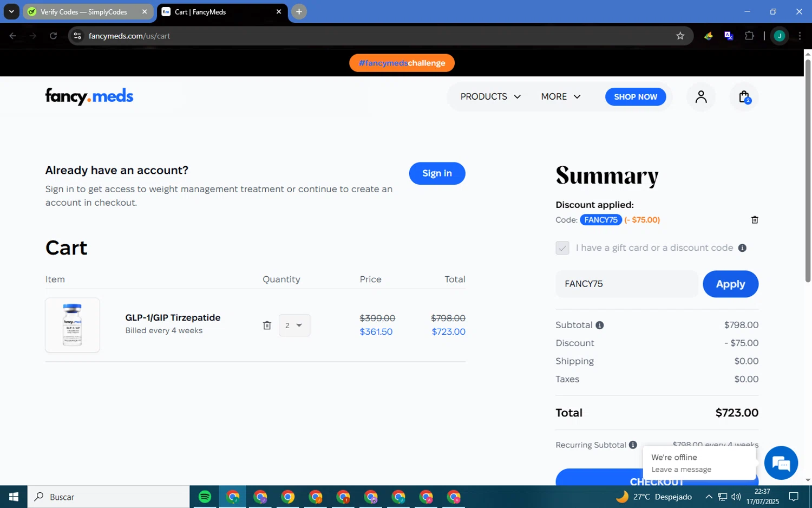Remove the FANCY75 discount code with trash icon
This screenshot has height=508, width=812.
[x=755, y=220]
